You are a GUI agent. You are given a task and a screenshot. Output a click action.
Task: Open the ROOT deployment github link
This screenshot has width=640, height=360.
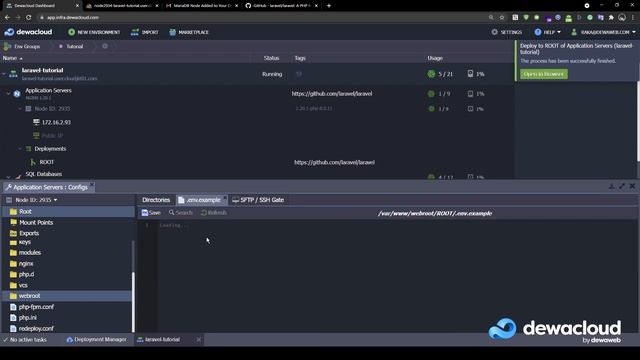tap(334, 162)
